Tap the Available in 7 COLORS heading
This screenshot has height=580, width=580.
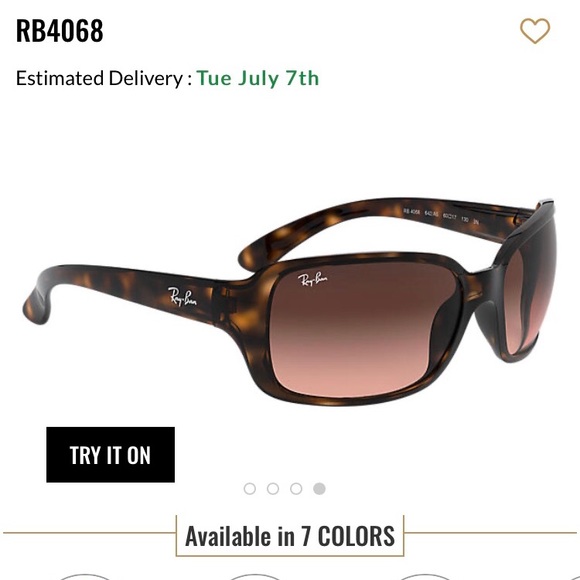[x=290, y=536]
